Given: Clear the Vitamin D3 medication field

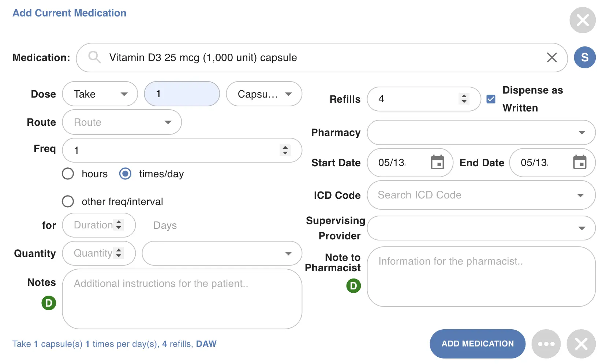Looking at the screenshot, I should coord(552,57).
